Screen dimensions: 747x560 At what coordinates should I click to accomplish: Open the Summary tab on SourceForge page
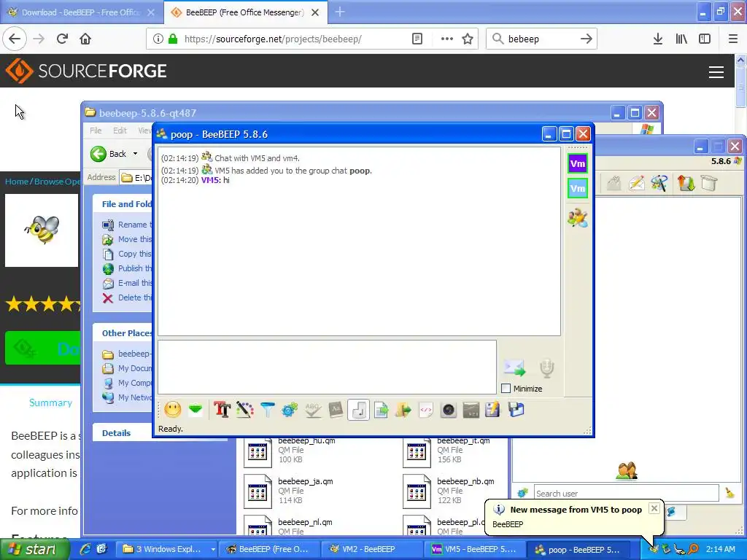click(x=50, y=402)
